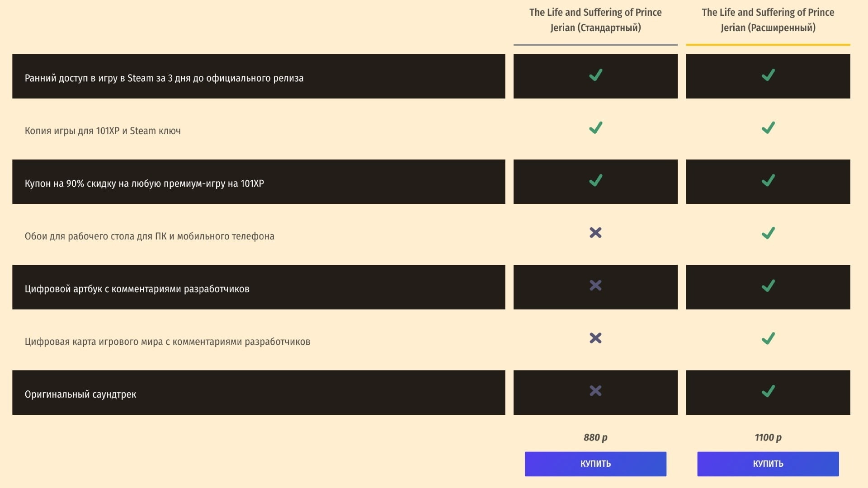Click the 880 р price label

[595, 437]
